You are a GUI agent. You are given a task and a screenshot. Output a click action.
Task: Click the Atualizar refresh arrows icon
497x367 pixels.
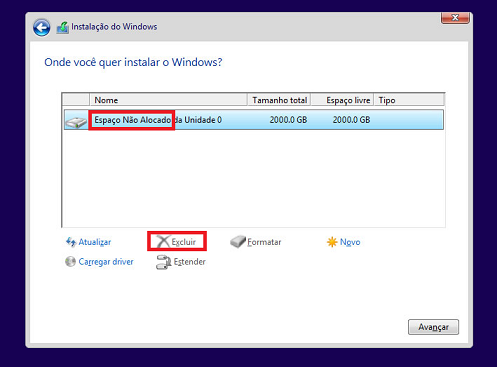tap(71, 242)
